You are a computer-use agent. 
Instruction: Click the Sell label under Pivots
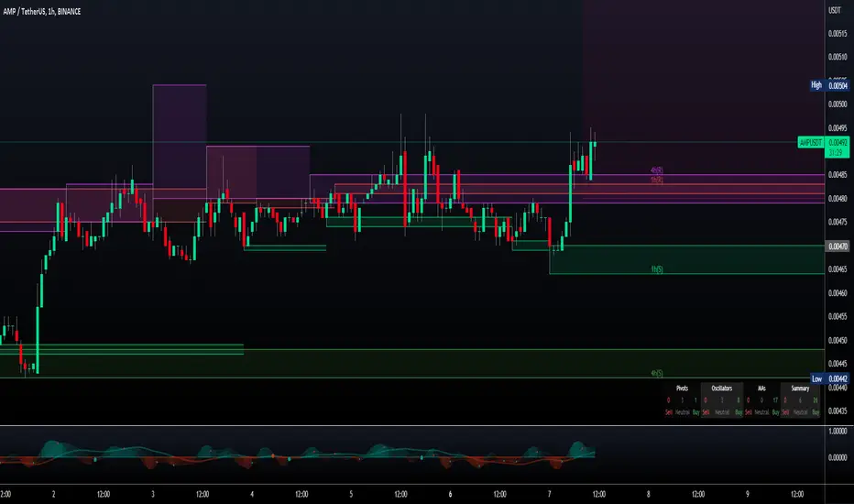point(669,412)
